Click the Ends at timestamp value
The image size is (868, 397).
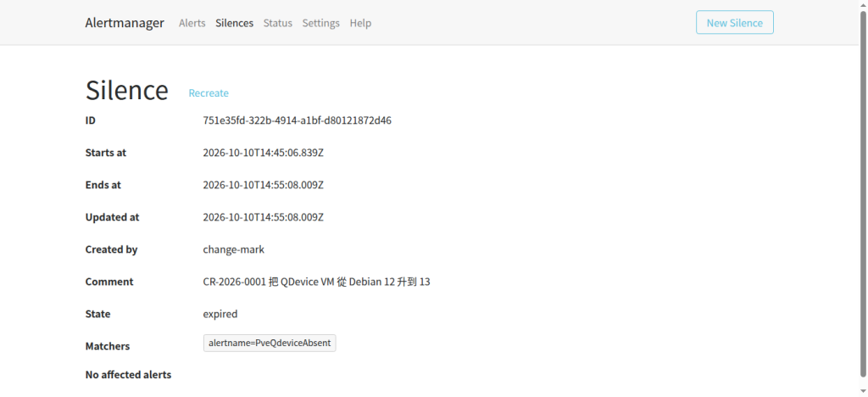click(x=264, y=184)
